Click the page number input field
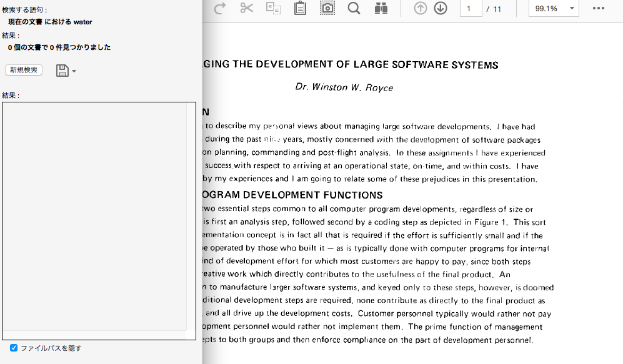 471,8
